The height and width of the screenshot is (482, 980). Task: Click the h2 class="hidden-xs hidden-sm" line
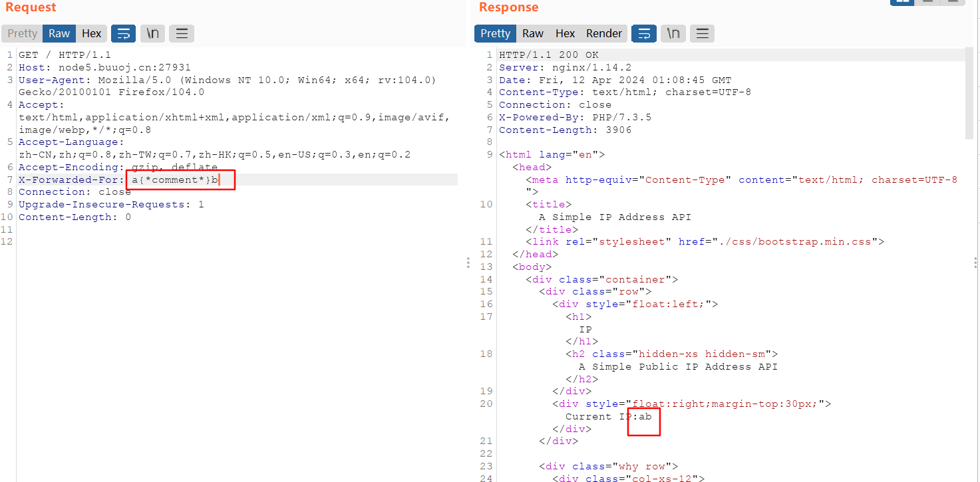672,354
